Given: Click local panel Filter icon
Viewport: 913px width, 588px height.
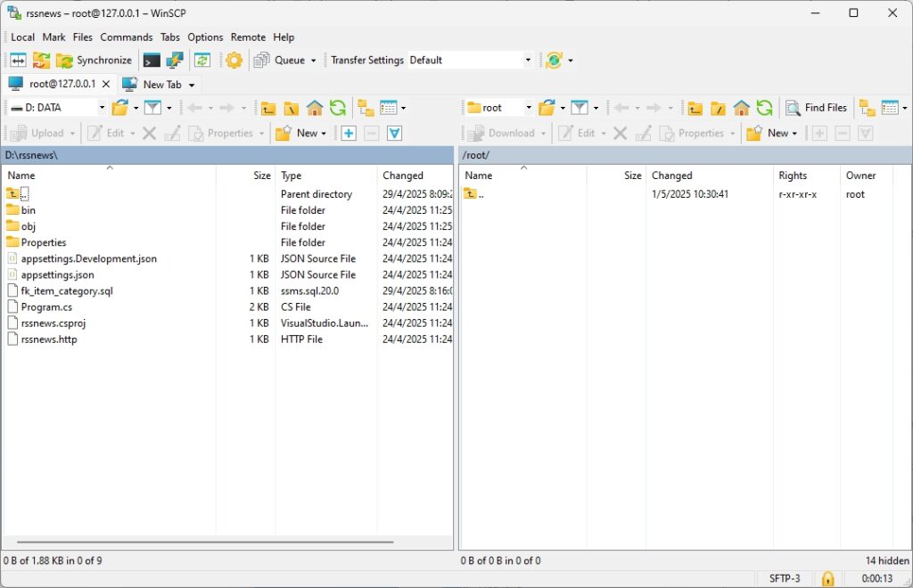Looking at the screenshot, I should pos(152,108).
